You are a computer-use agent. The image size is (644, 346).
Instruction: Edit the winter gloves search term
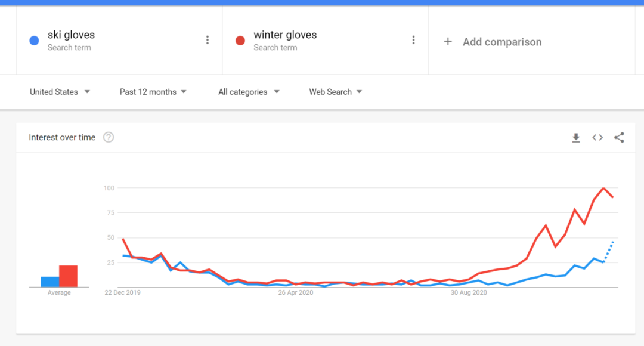[x=285, y=35]
